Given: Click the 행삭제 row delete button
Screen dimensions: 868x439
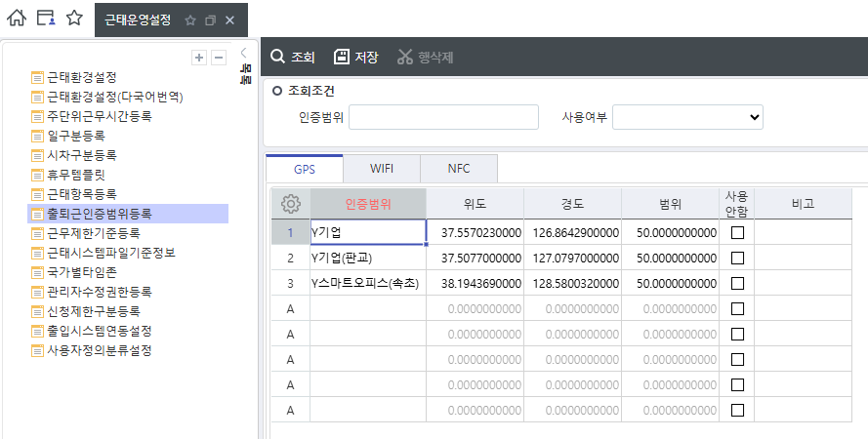Looking at the screenshot, I should 425,58.
